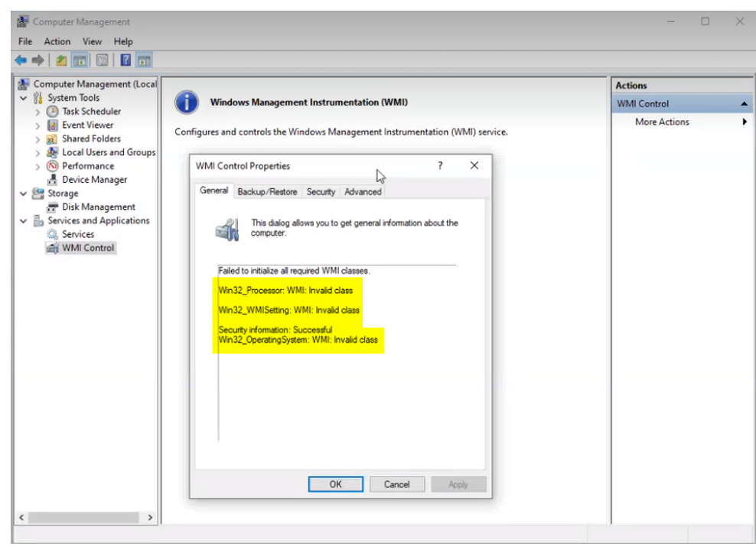Screen dimensions: 756x550
Task: Expand the Performance node
Action: coord(37,166)
